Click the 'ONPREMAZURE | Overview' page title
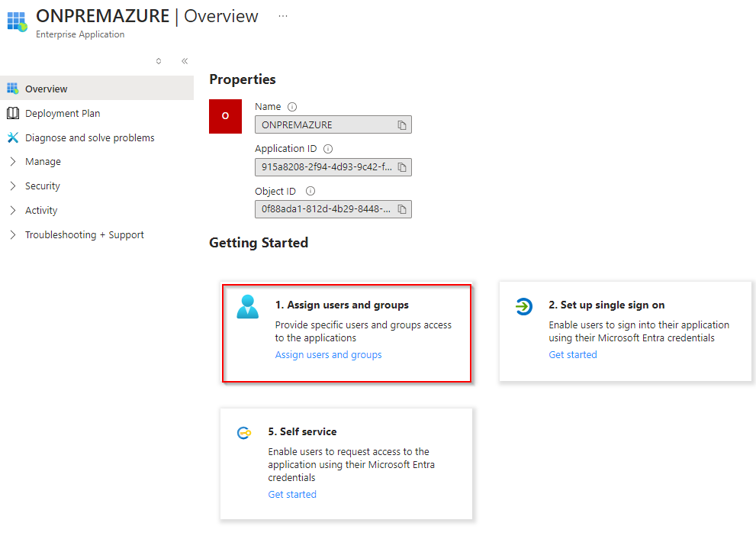 (x=147, y=16)
